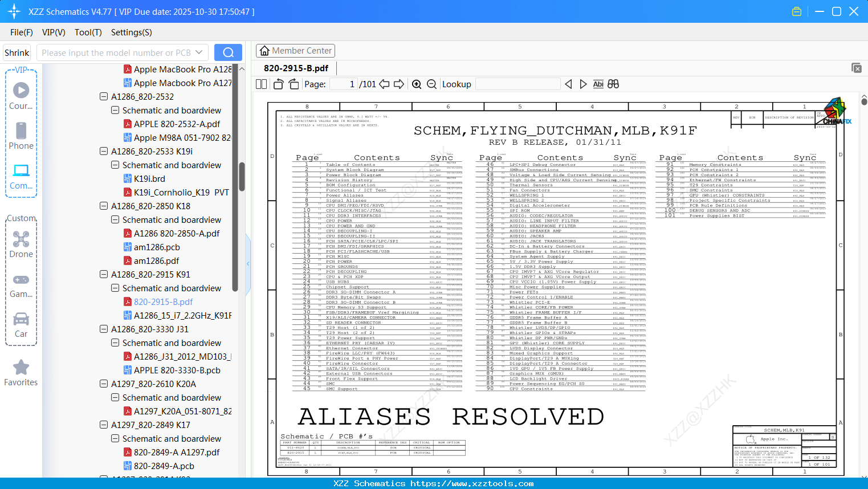Open Favorites star in sidebar

point(21,373)
